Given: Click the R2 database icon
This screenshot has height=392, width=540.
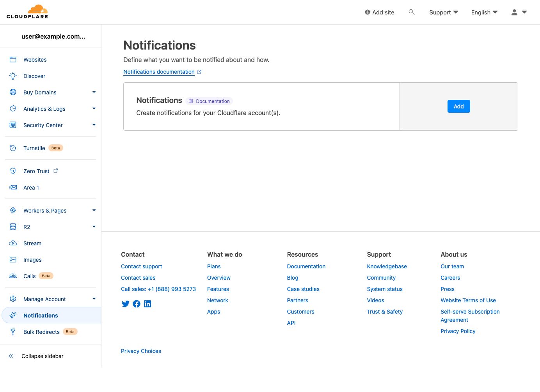Looking at the screenshot, I should point(13,227).
